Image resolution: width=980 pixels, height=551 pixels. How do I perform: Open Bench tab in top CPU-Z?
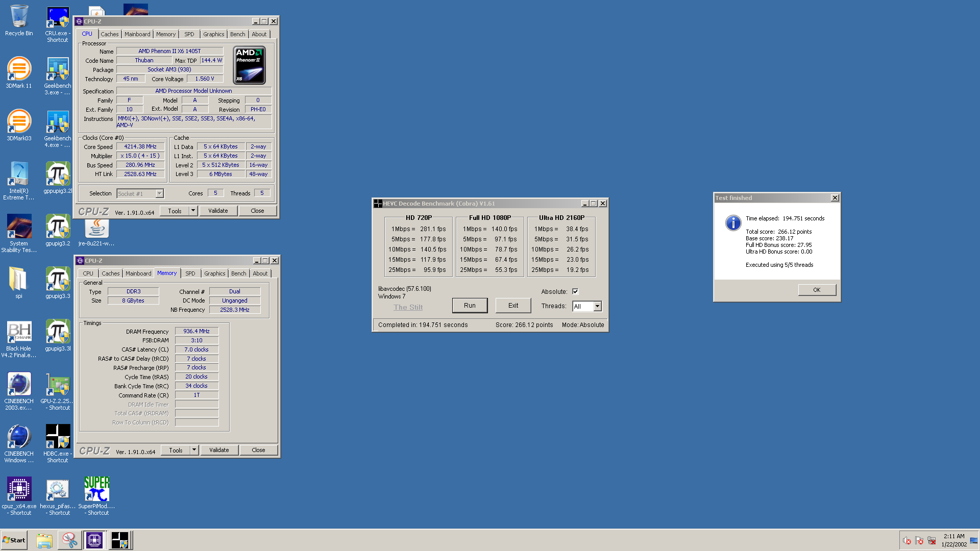tap(237, 34)
